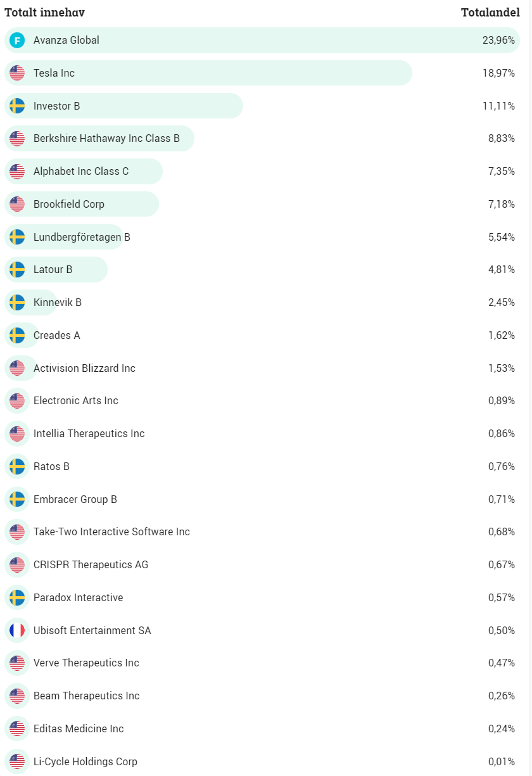Open Intellia Therapeutics Inc holding
This screenshot has width=532, height=776.
point(89,434)
